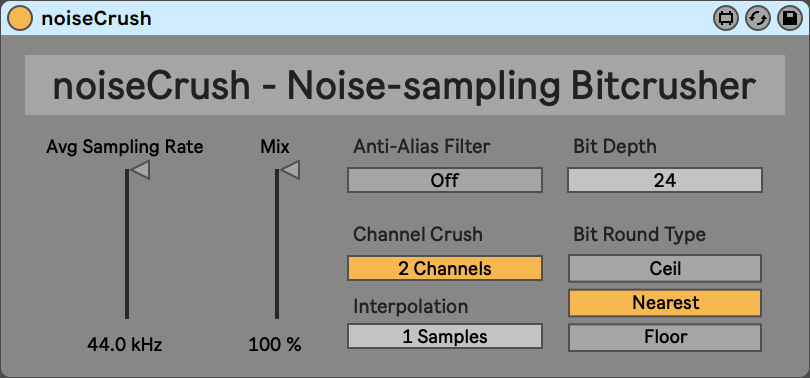810x378 pixels.
Task: Click the Interpolation 1 Samples number box
Action: (445, 337)
